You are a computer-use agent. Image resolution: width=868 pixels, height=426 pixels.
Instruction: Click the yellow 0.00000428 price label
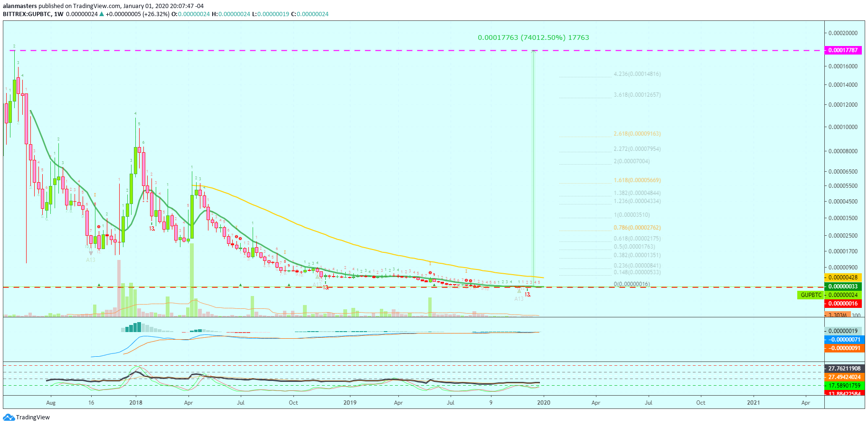tap(843, 278)
